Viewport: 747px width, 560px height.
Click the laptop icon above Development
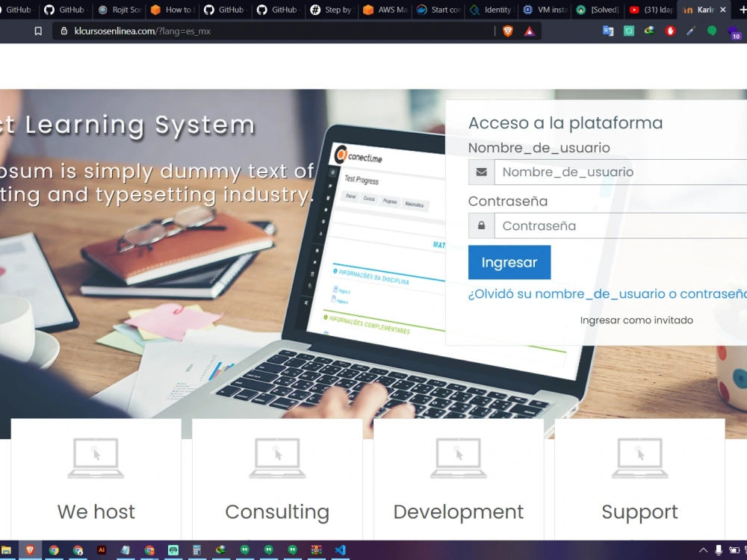(459, 458)
